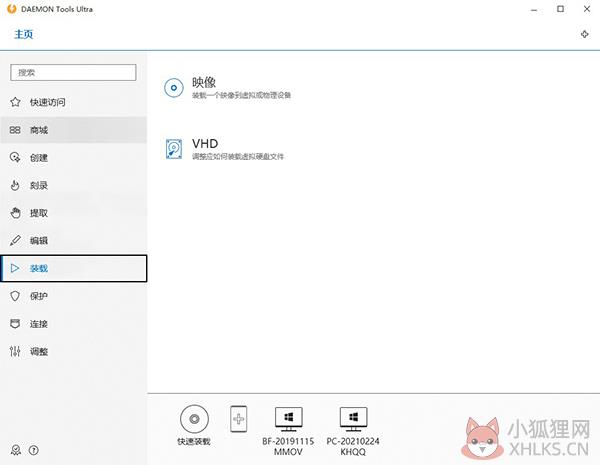This screenshot has height=465, width=600.
Task: Open the 映像 mount option title
Action: click(204, 82)
